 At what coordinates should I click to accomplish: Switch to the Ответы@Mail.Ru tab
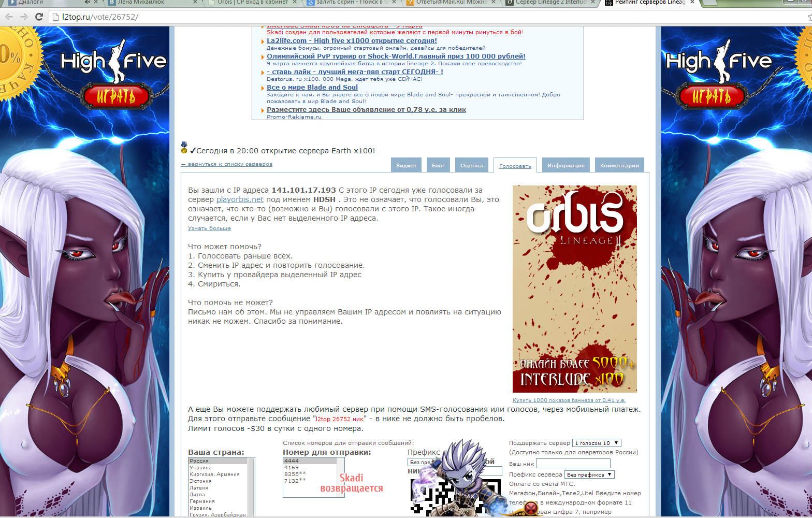[x=452, y=2]
